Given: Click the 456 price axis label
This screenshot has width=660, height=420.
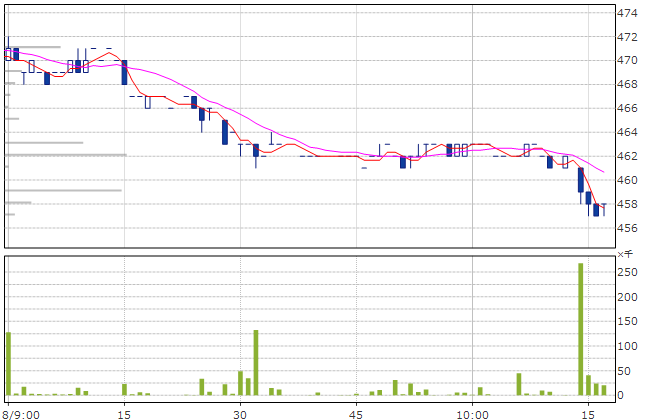Looking at the screenshot, I should 628,228.
